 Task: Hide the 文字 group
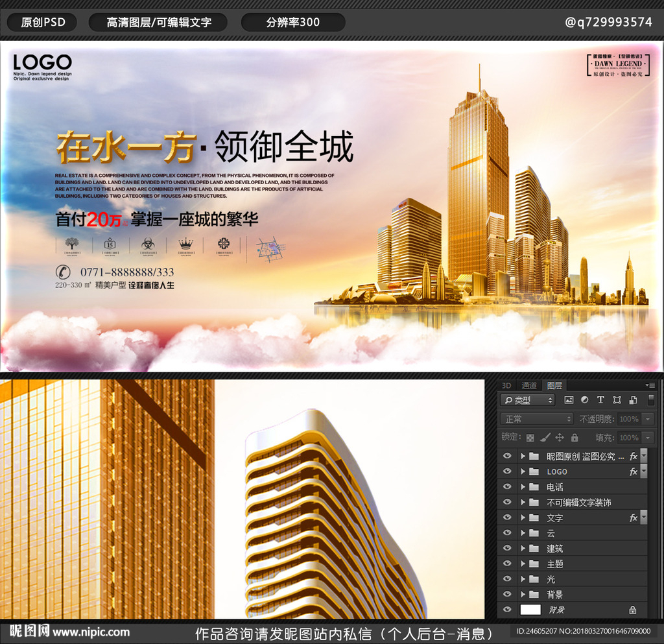click(507, 518)
